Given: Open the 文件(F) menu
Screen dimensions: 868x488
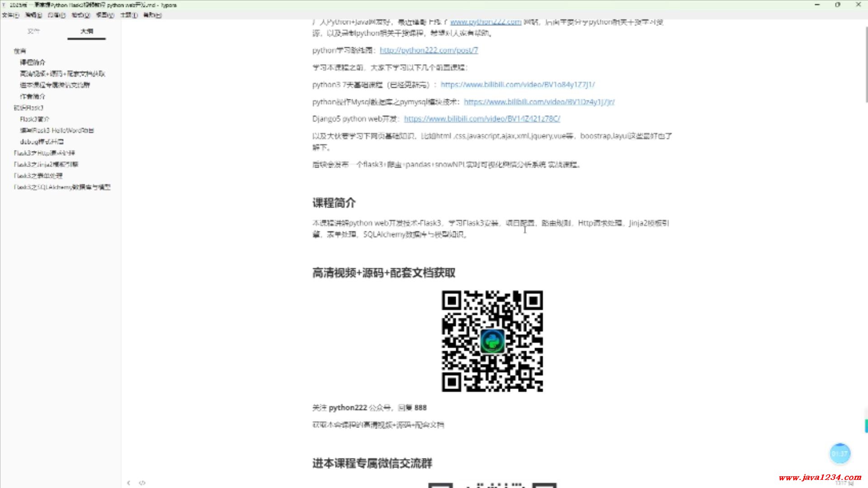Looking at the screenshot, I should coord(10,15).
